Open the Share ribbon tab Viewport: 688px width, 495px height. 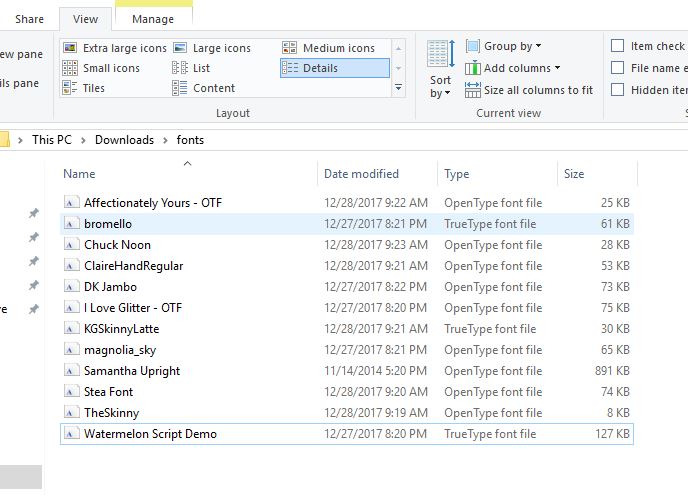pos(29,19)
